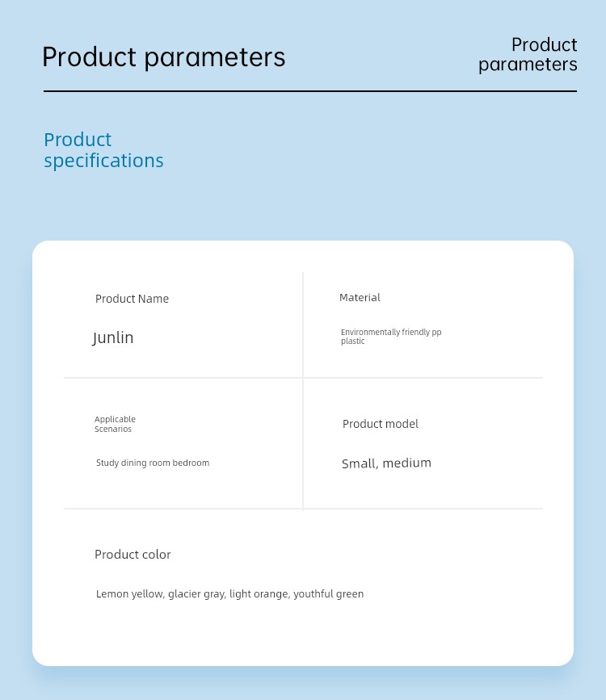Select the "Environmentally friendly pp plastic" text
Viewport: 606px width, 700px height.
coord(391,337)
